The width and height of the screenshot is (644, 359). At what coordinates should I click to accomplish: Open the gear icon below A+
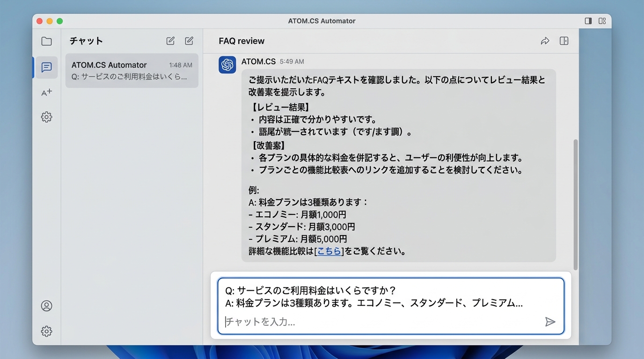(x=46, y=117)
